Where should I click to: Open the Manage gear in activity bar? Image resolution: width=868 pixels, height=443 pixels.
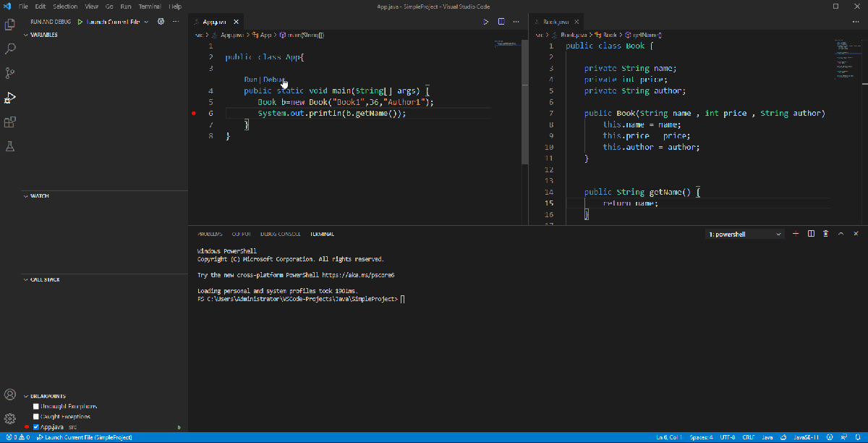click(10, 418)
